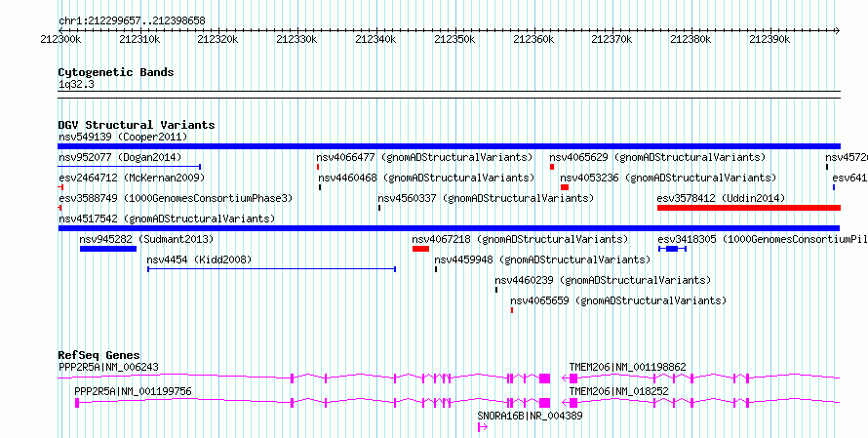This screenshot has width=868, height=438.
Task: Select the SNORA16B magenta arrow glyph
Action: 482,427
